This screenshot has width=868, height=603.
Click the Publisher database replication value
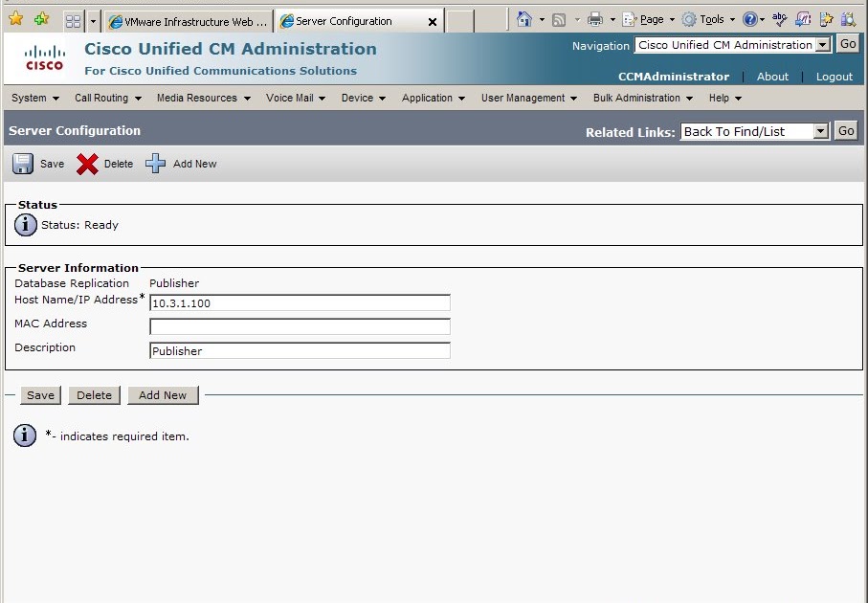coord(174,283)
